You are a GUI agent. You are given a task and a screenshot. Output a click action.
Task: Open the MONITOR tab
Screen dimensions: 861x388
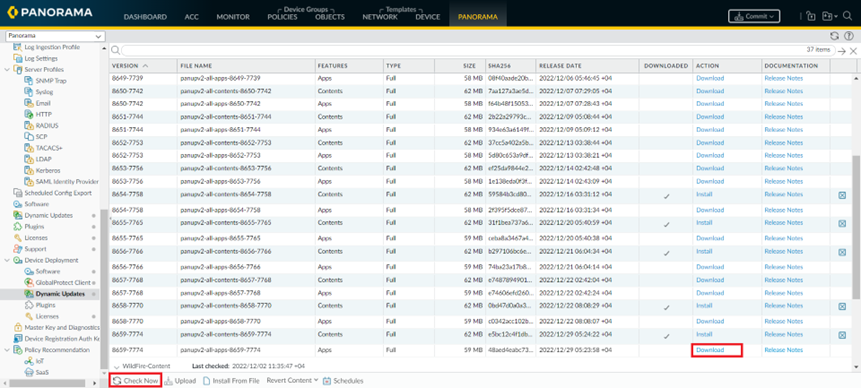click(233, 17)
